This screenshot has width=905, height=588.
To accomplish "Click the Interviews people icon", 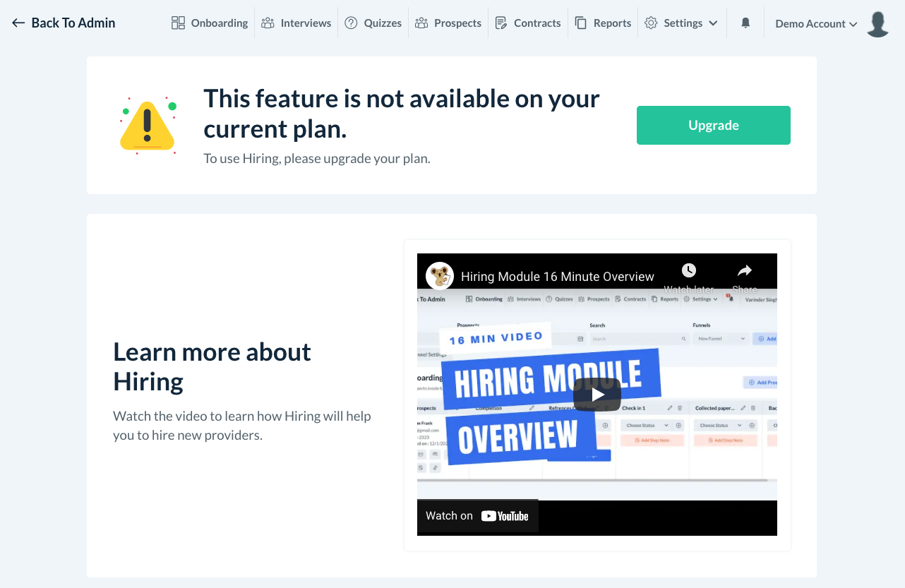I will [x=268, y=23].
